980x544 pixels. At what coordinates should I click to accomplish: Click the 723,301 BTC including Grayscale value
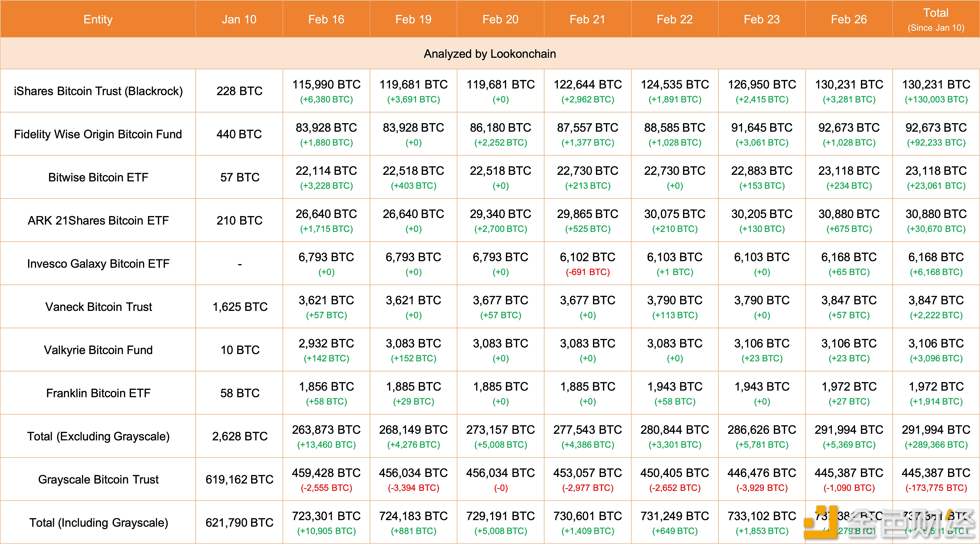[327, 516]
